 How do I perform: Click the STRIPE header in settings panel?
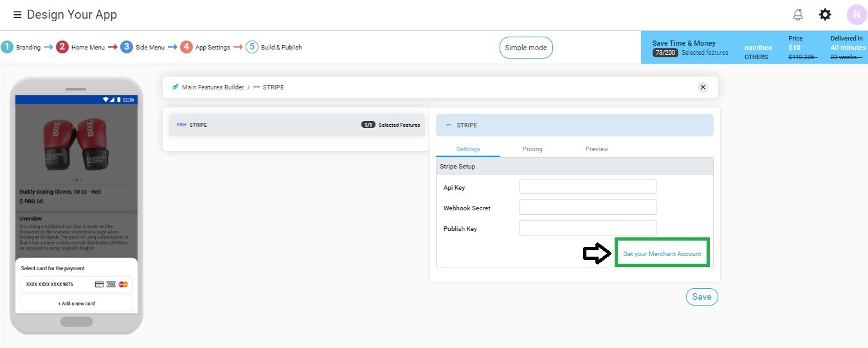[x=574, y=125]
